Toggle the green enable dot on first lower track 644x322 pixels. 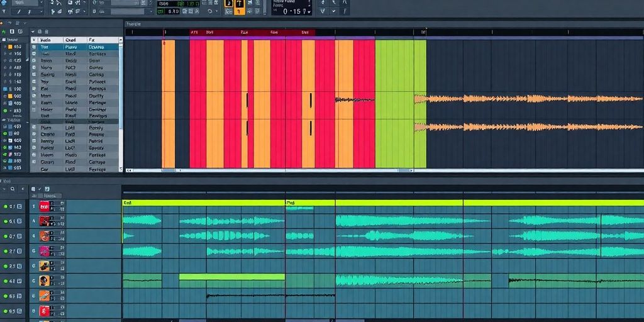[x=5, y=206]
